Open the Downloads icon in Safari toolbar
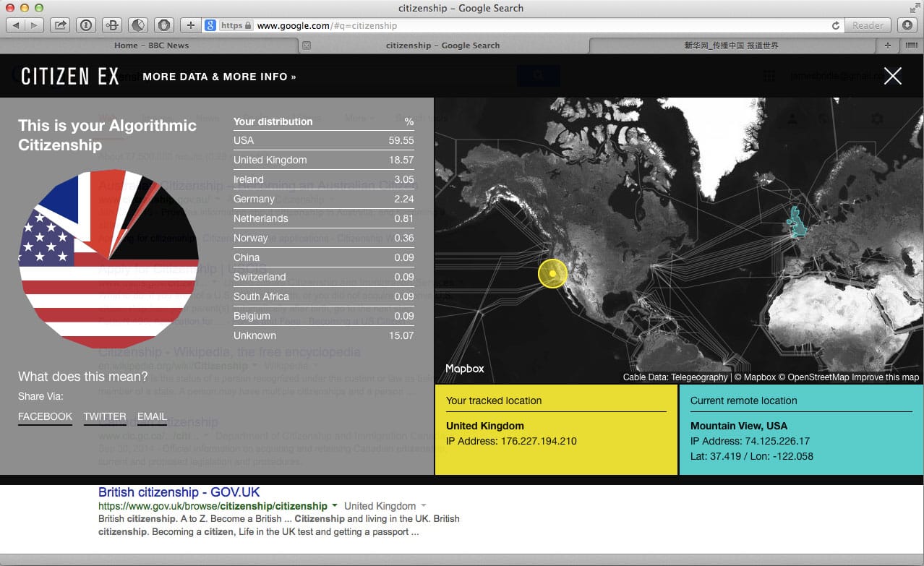This screenshot has width=924, height=566. [x=907, y=25]
